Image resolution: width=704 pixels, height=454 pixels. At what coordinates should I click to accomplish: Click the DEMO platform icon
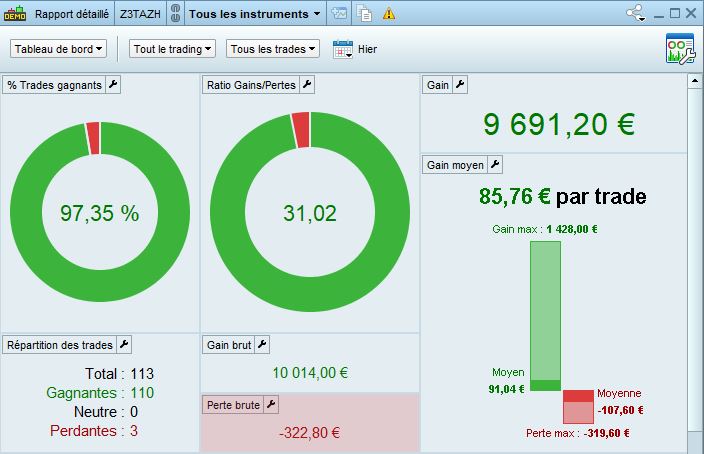(x=15, y=13)
